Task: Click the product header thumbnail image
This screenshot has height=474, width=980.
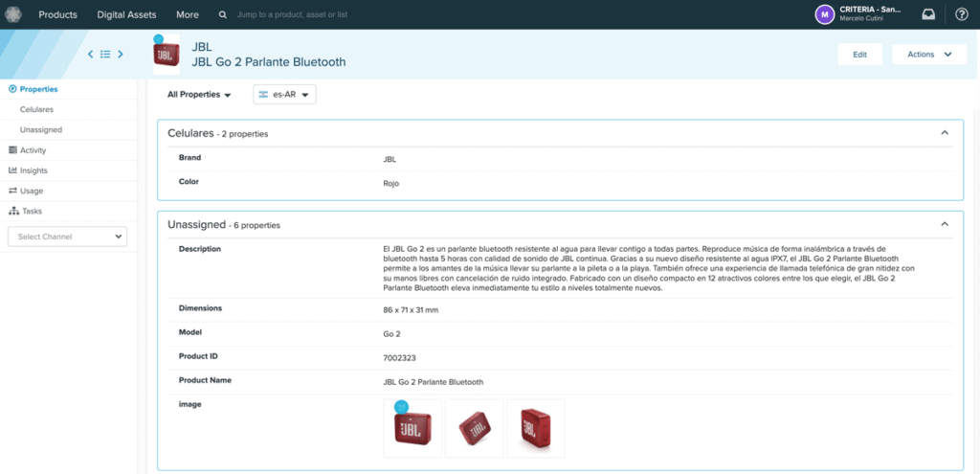Action: pyautogui.click(x=167, y=55)
